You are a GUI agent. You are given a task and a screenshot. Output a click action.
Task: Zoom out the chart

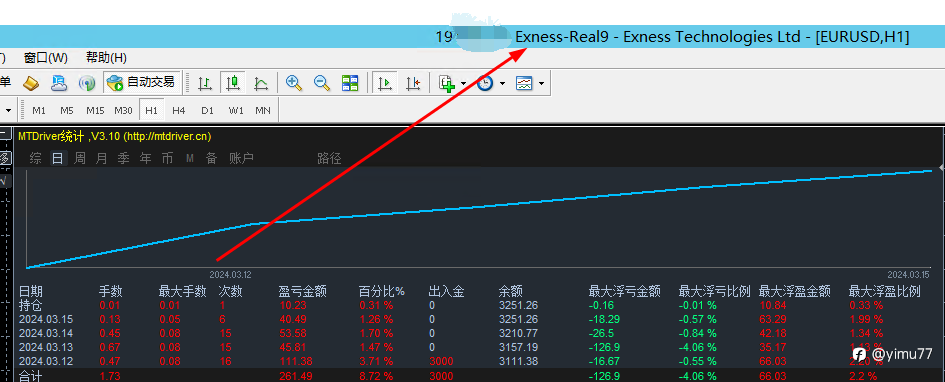(x=322, y=83)
